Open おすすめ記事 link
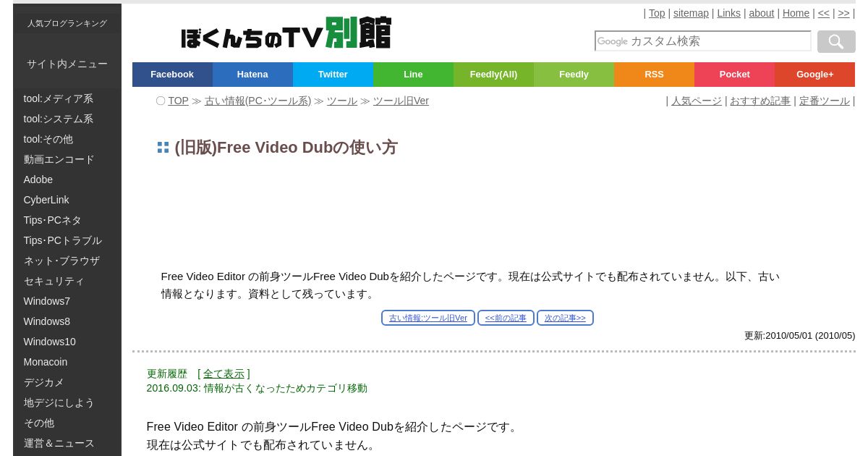 pyautogui.click(x=760, y=101)
